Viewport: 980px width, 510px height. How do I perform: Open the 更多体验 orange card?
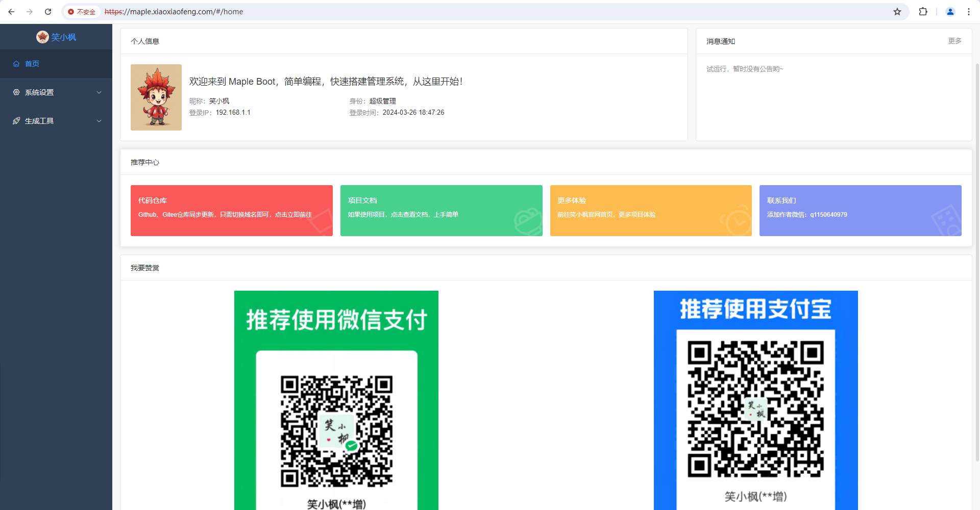point(651,211)
